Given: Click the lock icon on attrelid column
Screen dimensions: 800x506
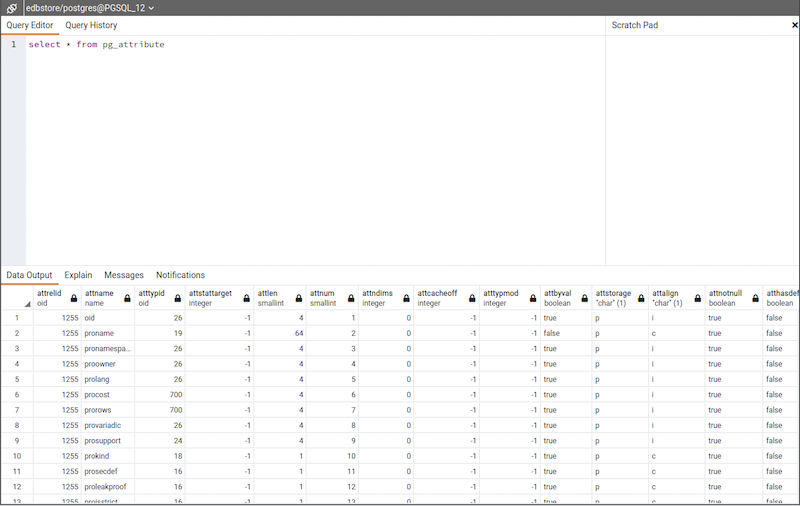Looking at the screenshot, I should tap(74, 298).
